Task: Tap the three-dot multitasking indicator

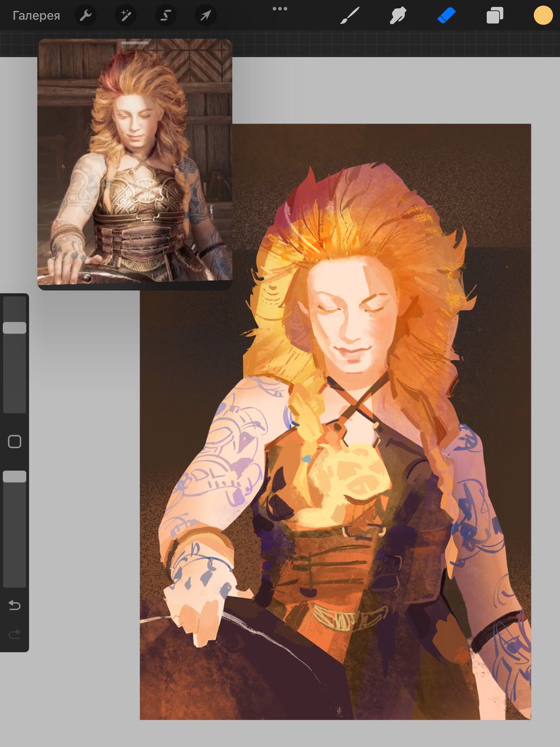Action: (x=280, y=9)
